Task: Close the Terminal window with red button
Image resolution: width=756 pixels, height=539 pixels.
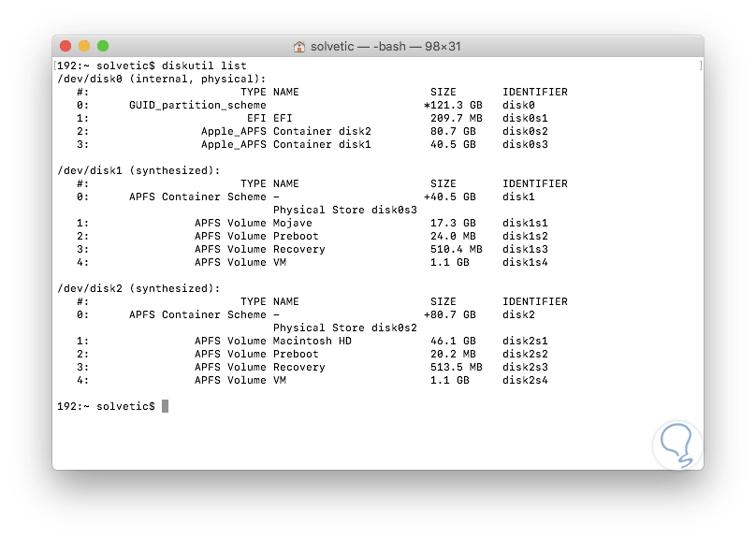Action: 65,46
